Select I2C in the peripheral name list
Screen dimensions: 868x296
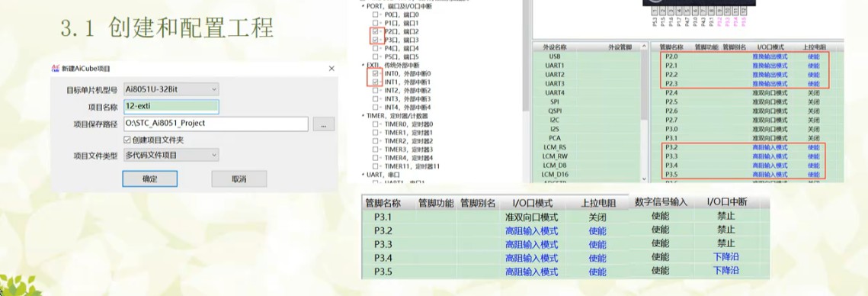(554, 120)
